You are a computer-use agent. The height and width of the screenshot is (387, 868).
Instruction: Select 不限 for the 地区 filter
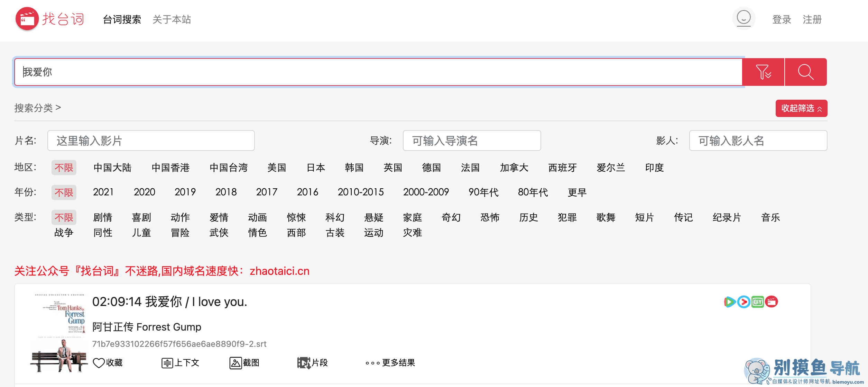64,168
